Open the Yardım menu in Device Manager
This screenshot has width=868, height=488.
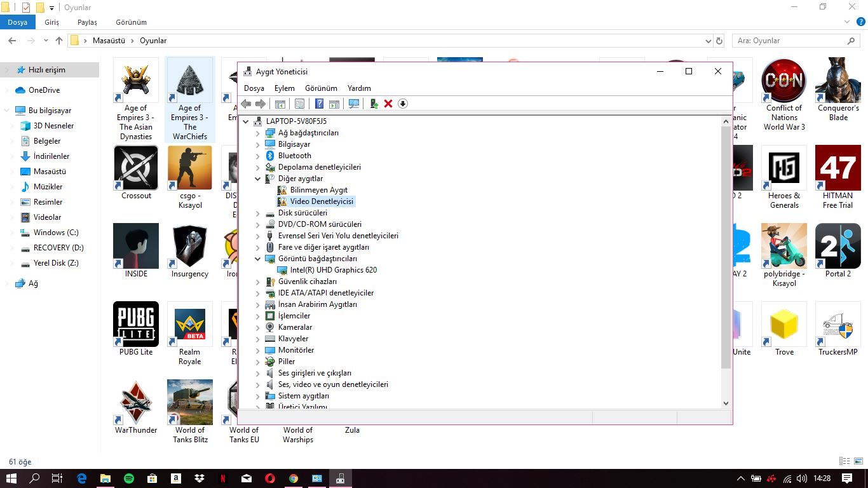359,88
